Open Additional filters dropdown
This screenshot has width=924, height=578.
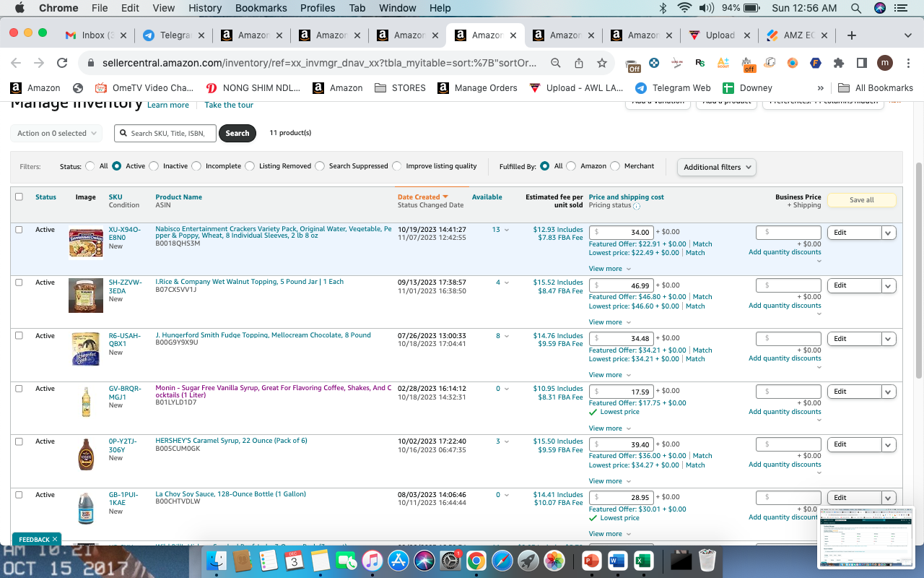717,167
